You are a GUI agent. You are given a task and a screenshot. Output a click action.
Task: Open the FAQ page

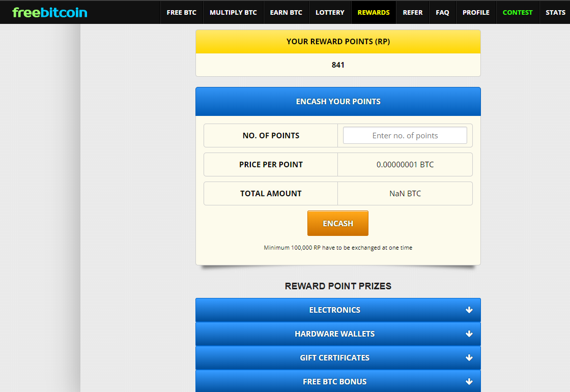pos(442,12)
